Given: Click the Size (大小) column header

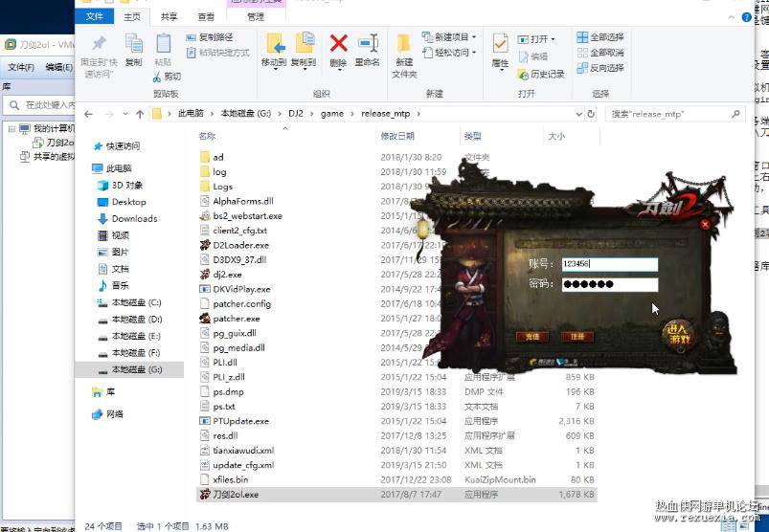Looking at the screenshot, I should tap(556, 136).
